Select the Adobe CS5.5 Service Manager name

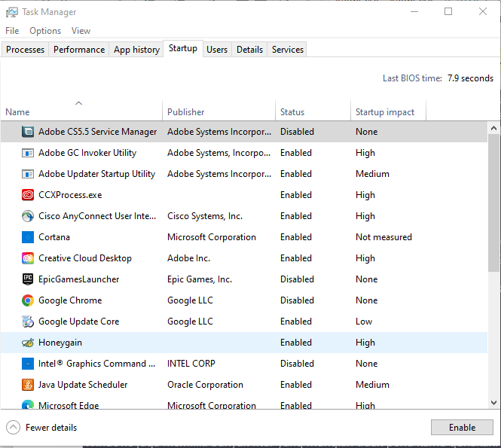[97, 132]
